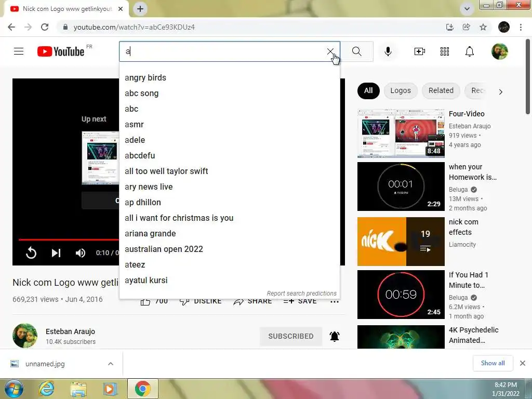Viewport: 532px width, 399px height.
Task: Open 'when your Homework is' thumbnail
Action: click(x=401, y=187)
